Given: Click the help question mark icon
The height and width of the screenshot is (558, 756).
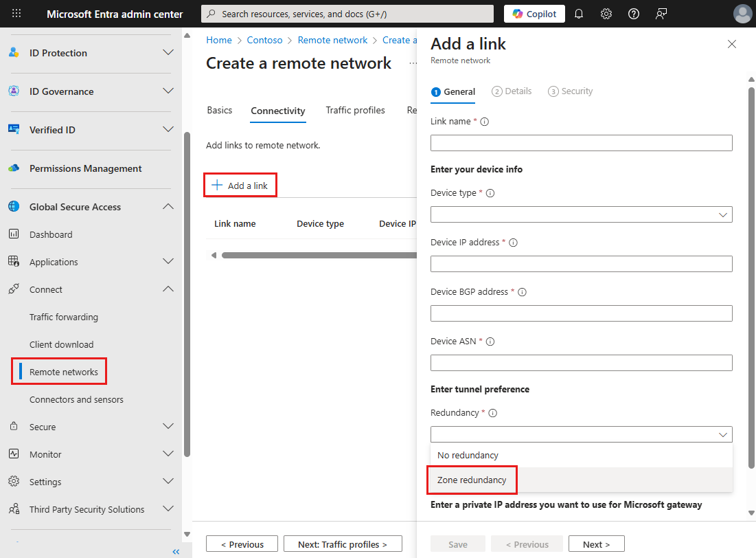Looking at the screenshot, I should (634, 14).
